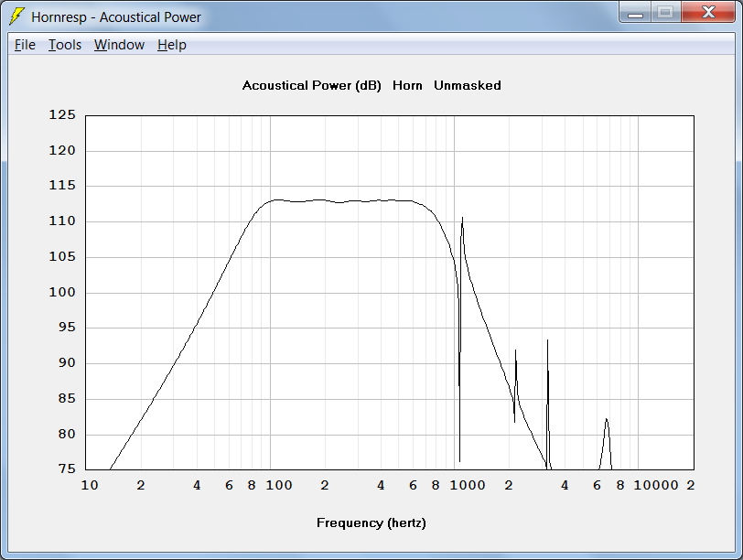Screen dimensions: 743x560
Task: Click the 75 value on vertical axis
Action: pos(67,468)
